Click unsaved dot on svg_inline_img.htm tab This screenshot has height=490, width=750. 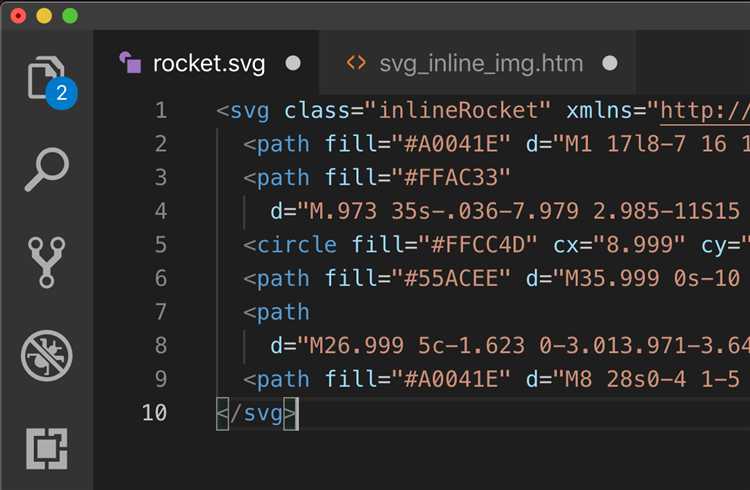point(609,63)
